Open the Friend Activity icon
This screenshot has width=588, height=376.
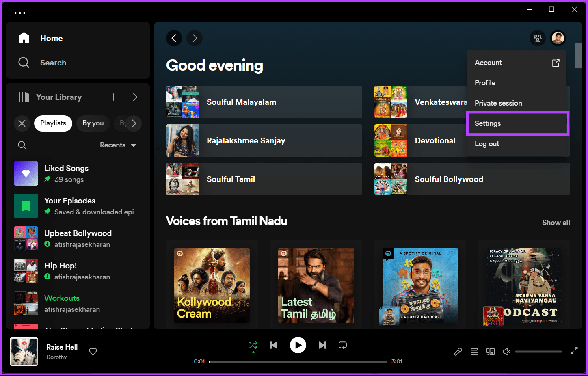point(538,38)
